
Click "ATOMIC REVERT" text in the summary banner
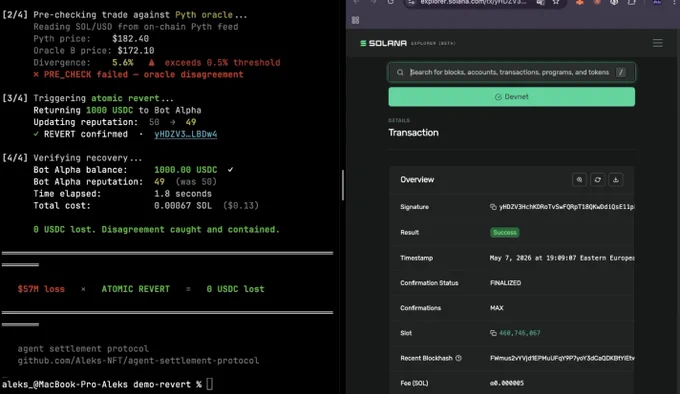click(135, 289)
